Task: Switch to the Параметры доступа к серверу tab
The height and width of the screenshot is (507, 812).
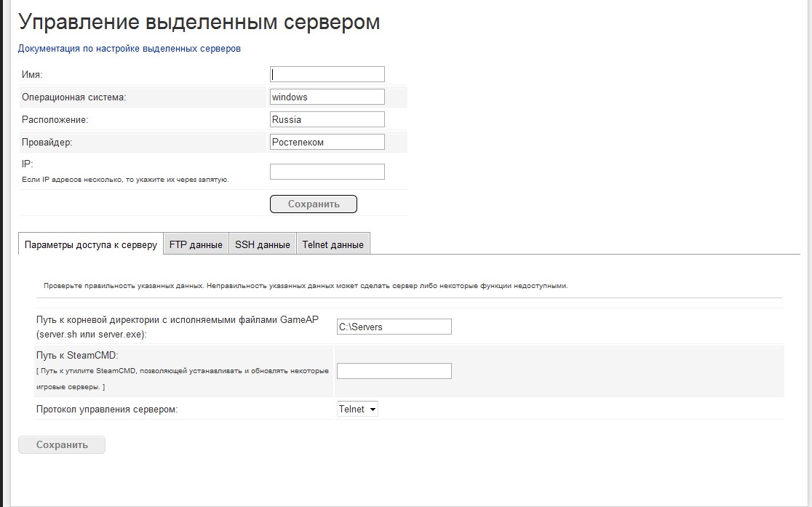Action: point(90,244)
